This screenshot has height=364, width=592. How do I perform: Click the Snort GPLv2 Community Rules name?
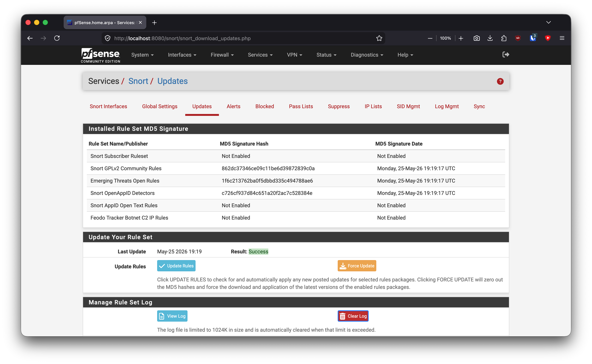pyautogui.click(x=126, y=169)
